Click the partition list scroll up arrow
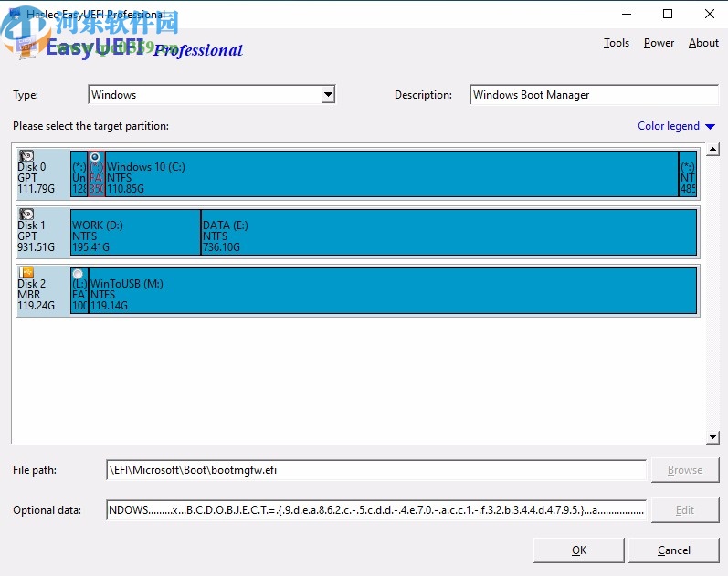The height and width of the screenshot is (576, 728). [712, 150]
